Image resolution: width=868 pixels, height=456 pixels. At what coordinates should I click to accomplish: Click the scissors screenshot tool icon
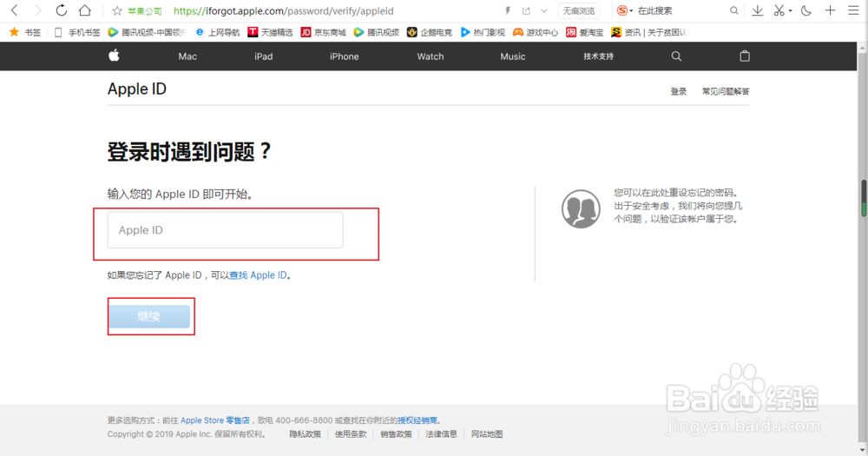[779, 10]
